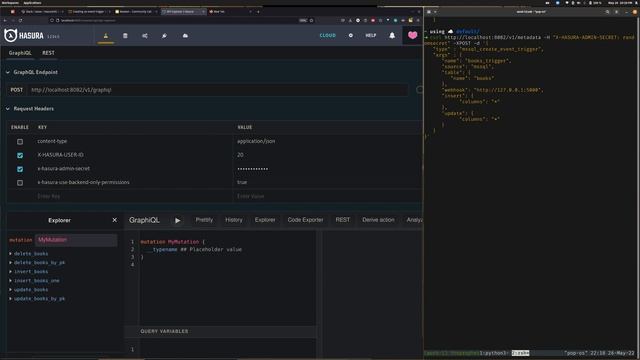640x360 pixels.
Task: Click the search icon in terminal window
Action: 607,12
